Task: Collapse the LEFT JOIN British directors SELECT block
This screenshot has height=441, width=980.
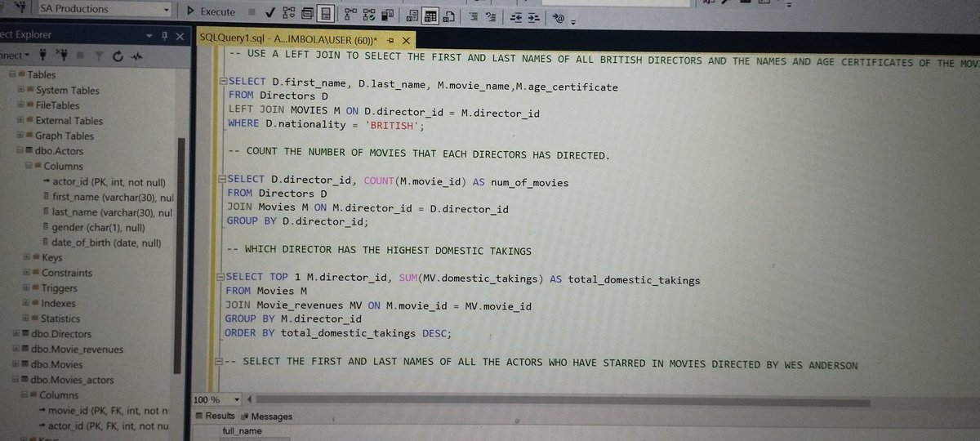Action: pyautogui.click(x=224, y=81)
